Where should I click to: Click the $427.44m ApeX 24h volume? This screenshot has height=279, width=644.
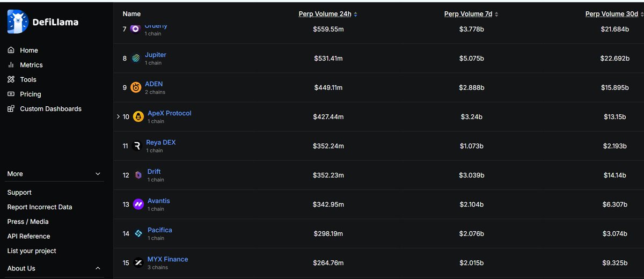(328, 116)
